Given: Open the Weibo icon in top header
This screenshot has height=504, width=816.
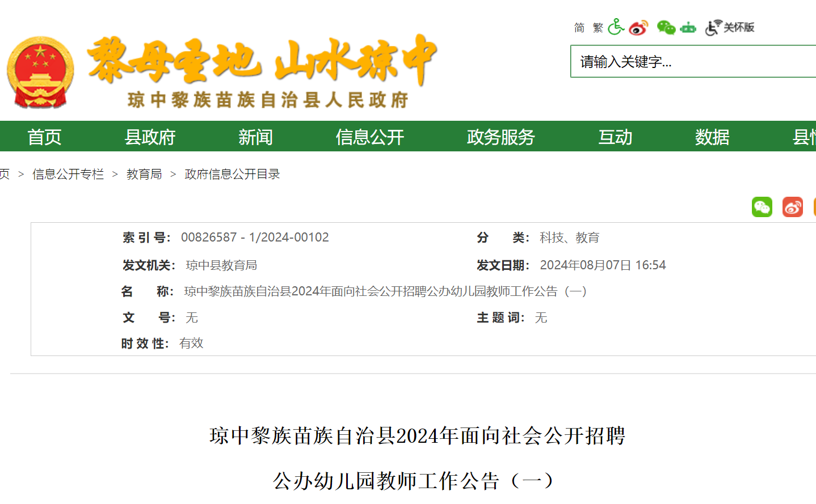Looking at the screenshot, I should pos(638,27).
